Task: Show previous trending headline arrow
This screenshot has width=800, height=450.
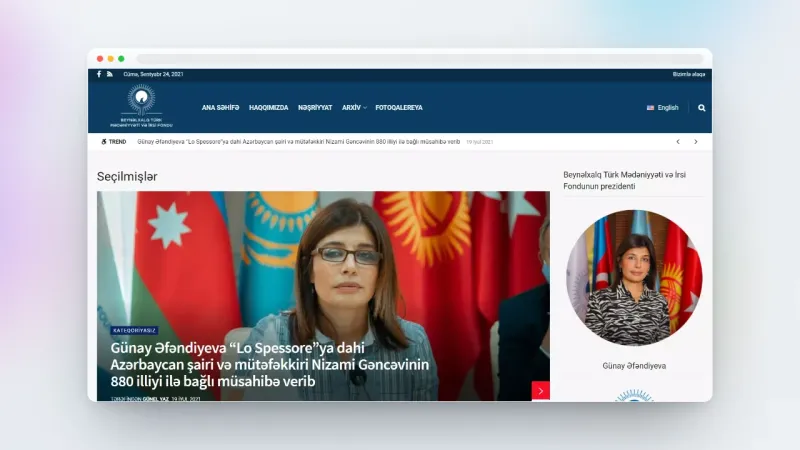Action: [x=678, y=142]
